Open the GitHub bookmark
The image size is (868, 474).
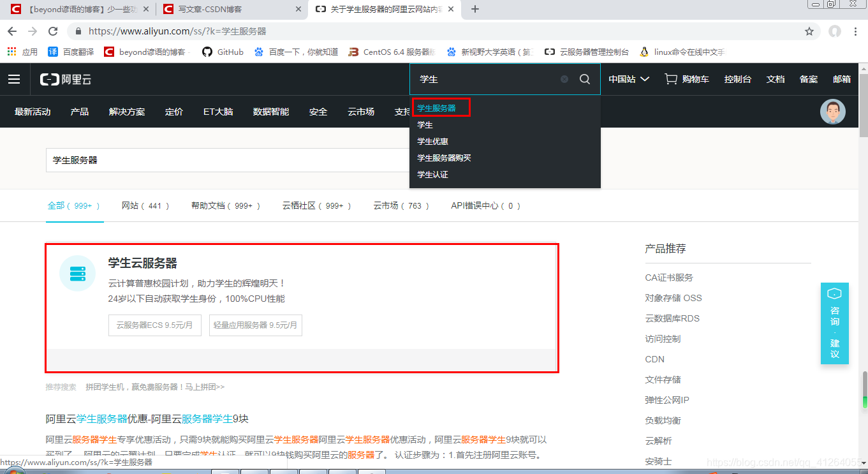[x=223, y=52]
